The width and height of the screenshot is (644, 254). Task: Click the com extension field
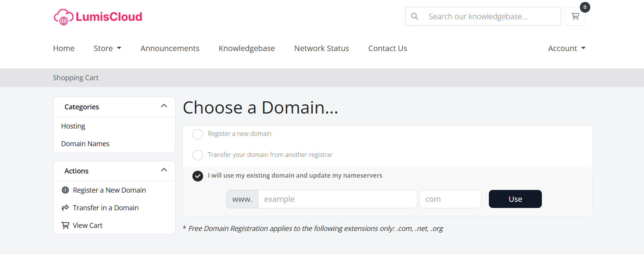(x=450, y=199)
